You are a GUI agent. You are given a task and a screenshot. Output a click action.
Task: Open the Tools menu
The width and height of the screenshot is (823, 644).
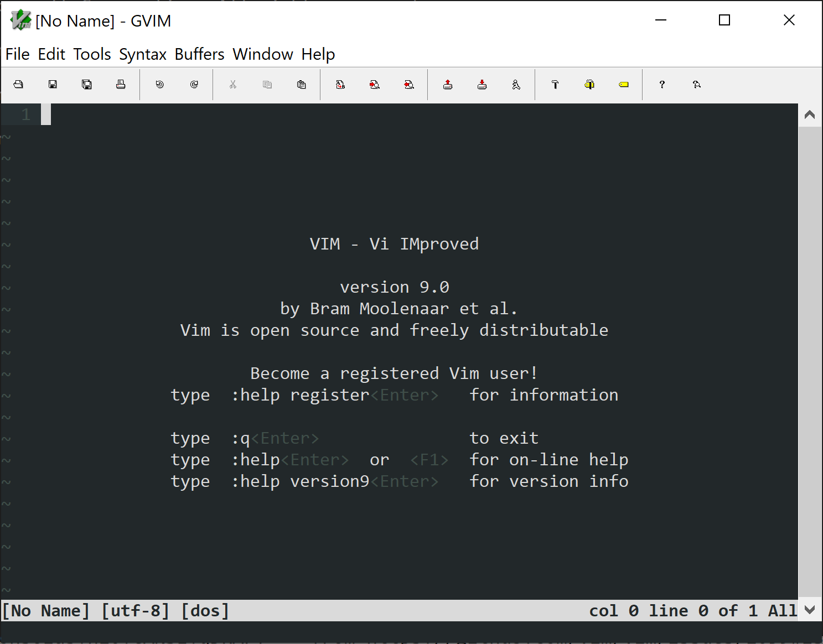point(92,54)
